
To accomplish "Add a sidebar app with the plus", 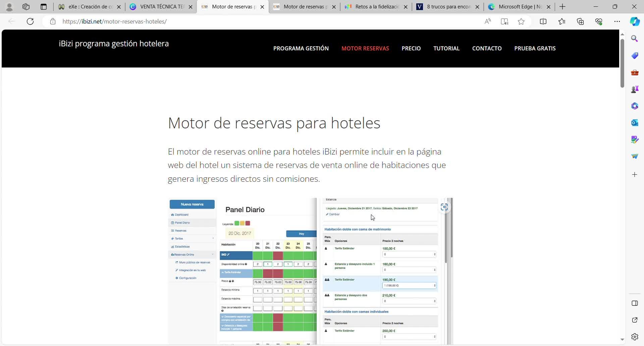I will [635, 175].
